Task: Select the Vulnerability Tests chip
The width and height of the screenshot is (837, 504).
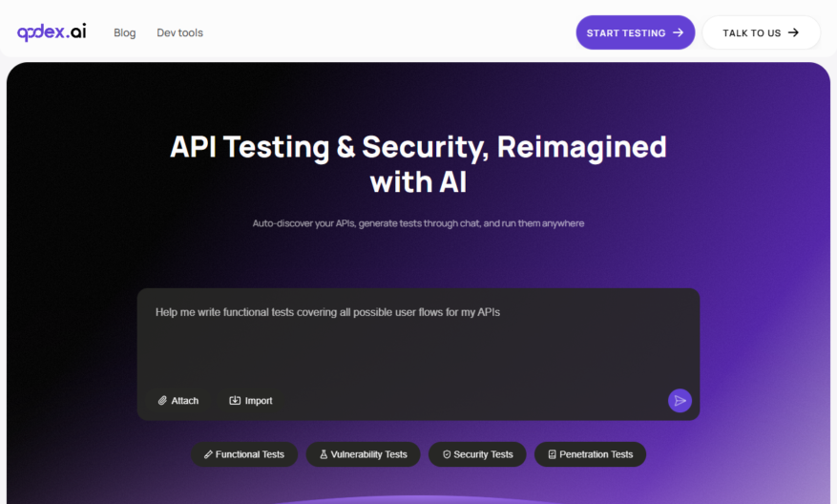Action: click(363, 454)
